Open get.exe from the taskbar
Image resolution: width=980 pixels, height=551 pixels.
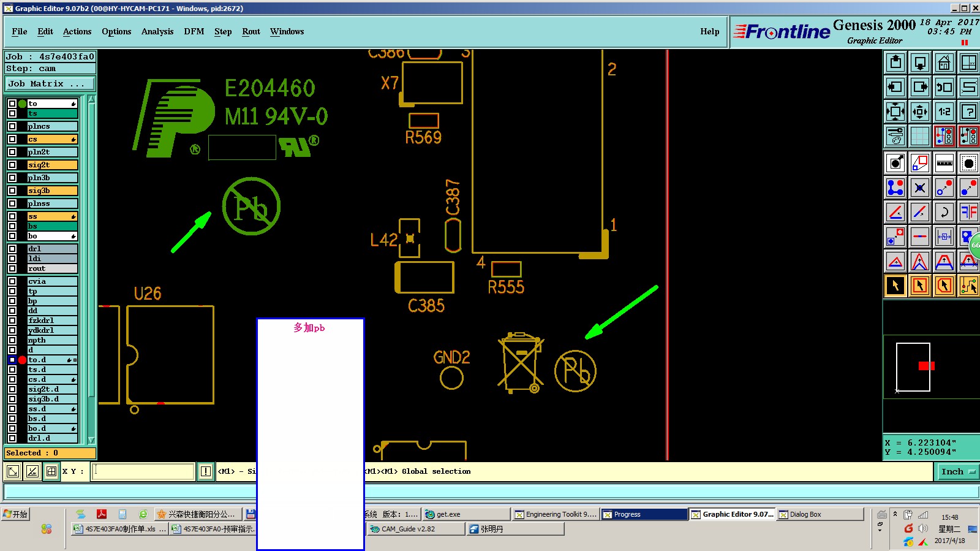click(466, 514)
